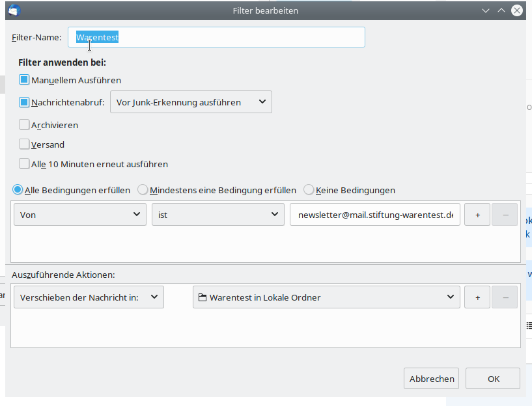Click the add action plus button
Viewport: 532px width, 406px height.
click(x=477, y=297)
